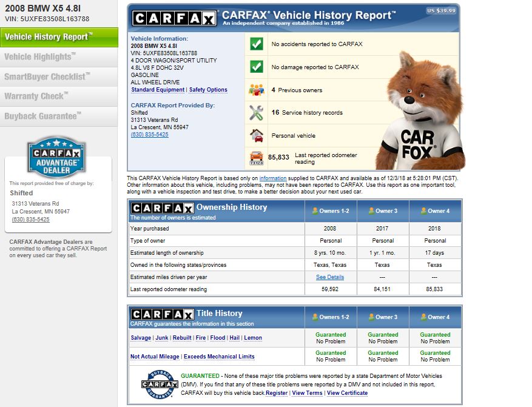Click the Title History section heading
532x407 pixels.
point(220,314)
